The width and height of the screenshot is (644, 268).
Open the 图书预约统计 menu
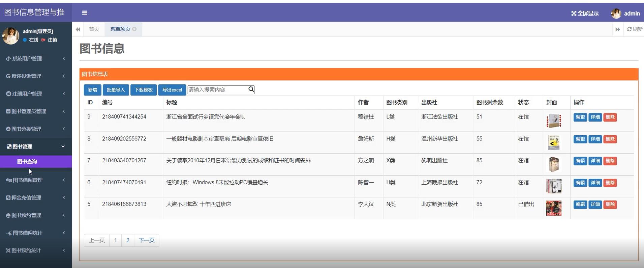pos(36,250)
